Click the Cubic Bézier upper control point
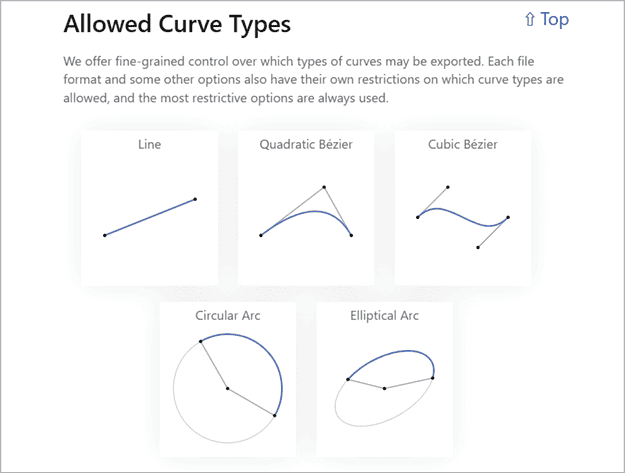 (448, 187)
